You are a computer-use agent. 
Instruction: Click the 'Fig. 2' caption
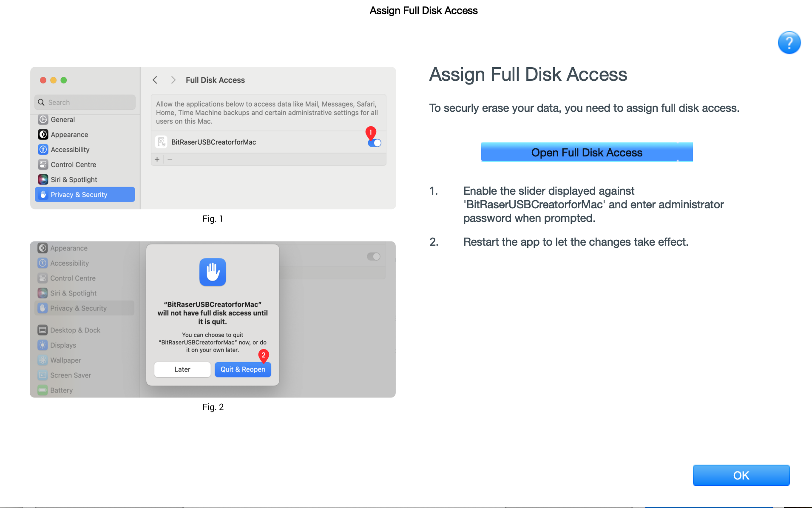(213, 407)
